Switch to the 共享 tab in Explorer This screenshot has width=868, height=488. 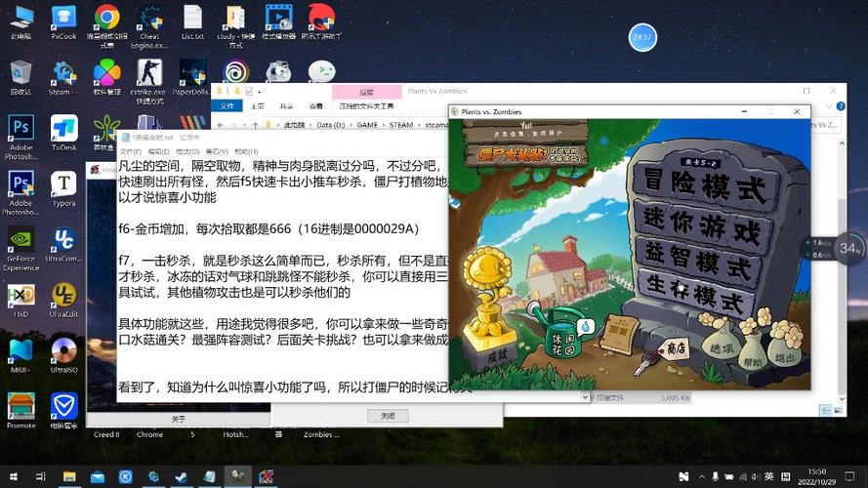tap(287, 106)
